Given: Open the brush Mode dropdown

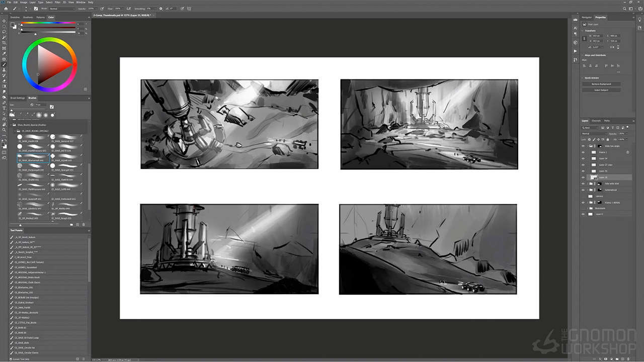Looking at the screenshot, I should (61, 9).
